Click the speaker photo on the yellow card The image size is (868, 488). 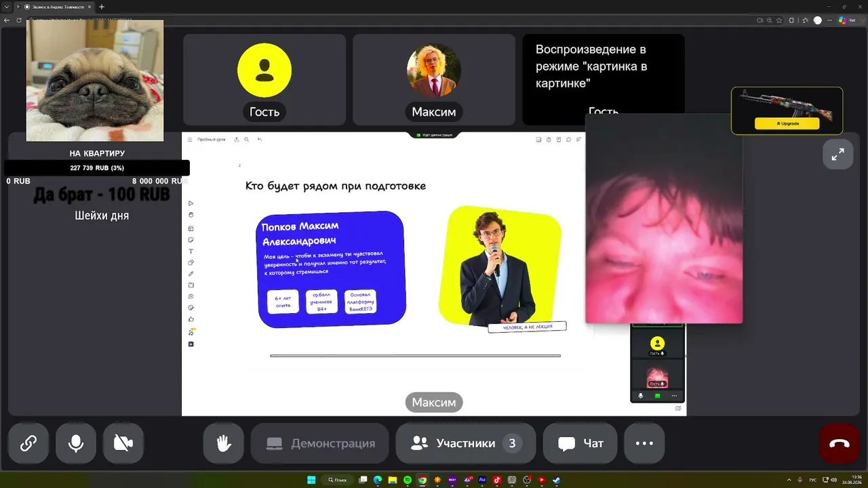498,268
